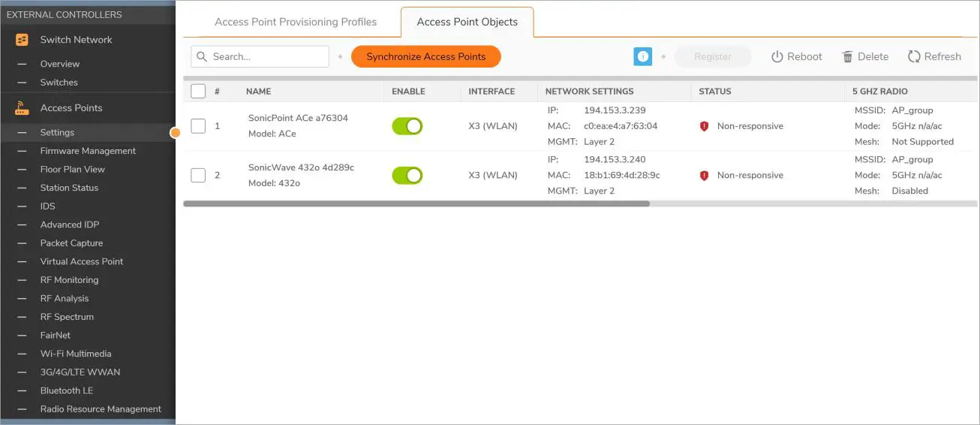Open Advanced IDP
Viewport: 980px width, 425px height.
(70, 225)
